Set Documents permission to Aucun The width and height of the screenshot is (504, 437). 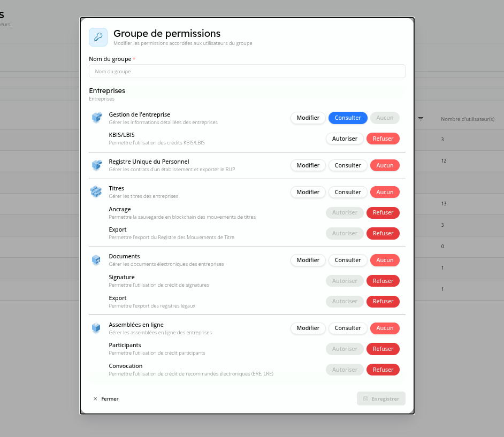coord(385,260)
